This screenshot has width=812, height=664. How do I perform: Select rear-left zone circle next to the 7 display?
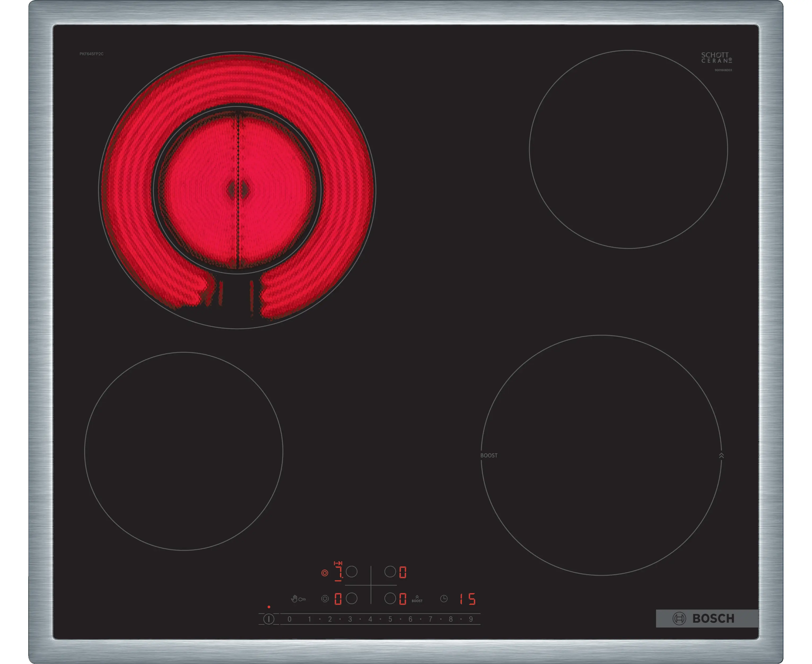352,572
